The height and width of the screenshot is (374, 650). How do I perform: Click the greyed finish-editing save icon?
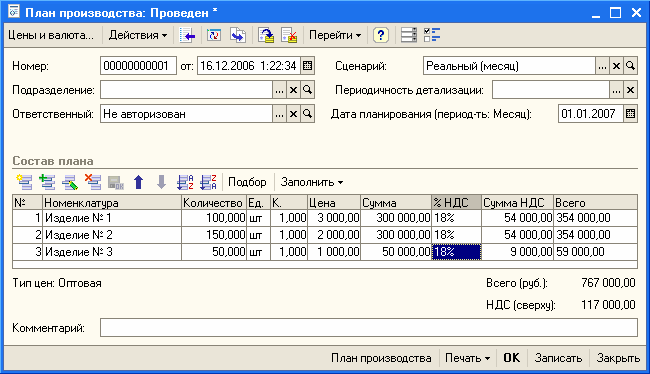116,182
